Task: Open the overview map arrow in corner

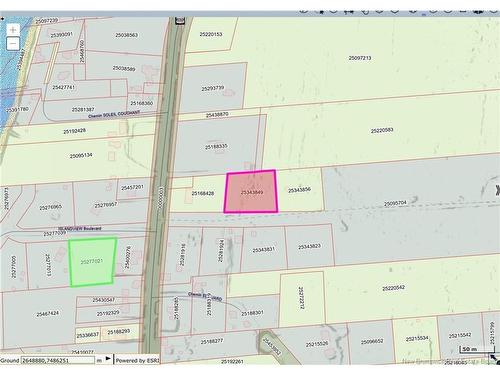Action: tap(495, 359)
